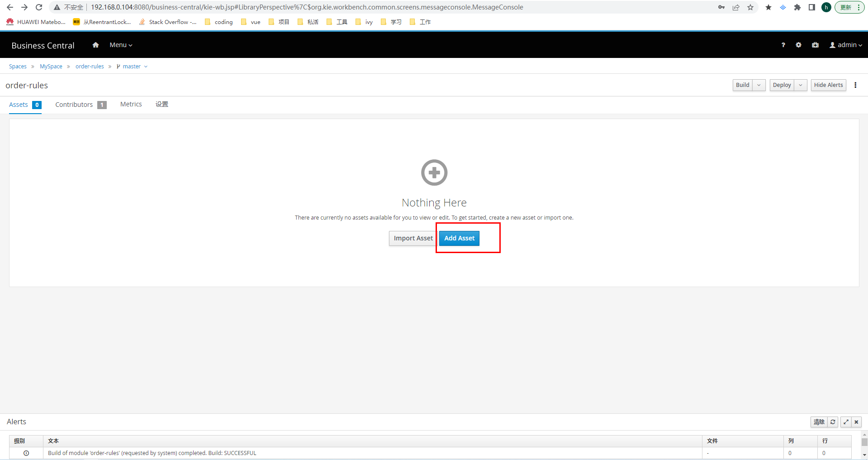Open browser extensions puzzle icon
868x460 pixels.
coord(797,7)
